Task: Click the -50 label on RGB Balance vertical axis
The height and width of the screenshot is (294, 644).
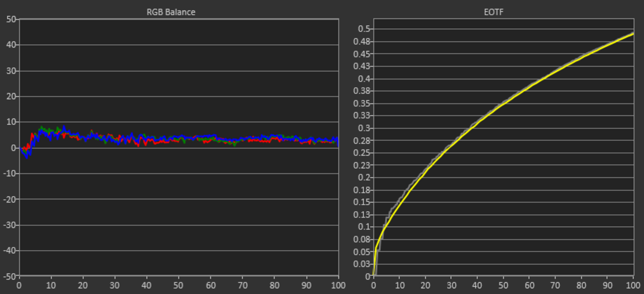Action: 10,277
